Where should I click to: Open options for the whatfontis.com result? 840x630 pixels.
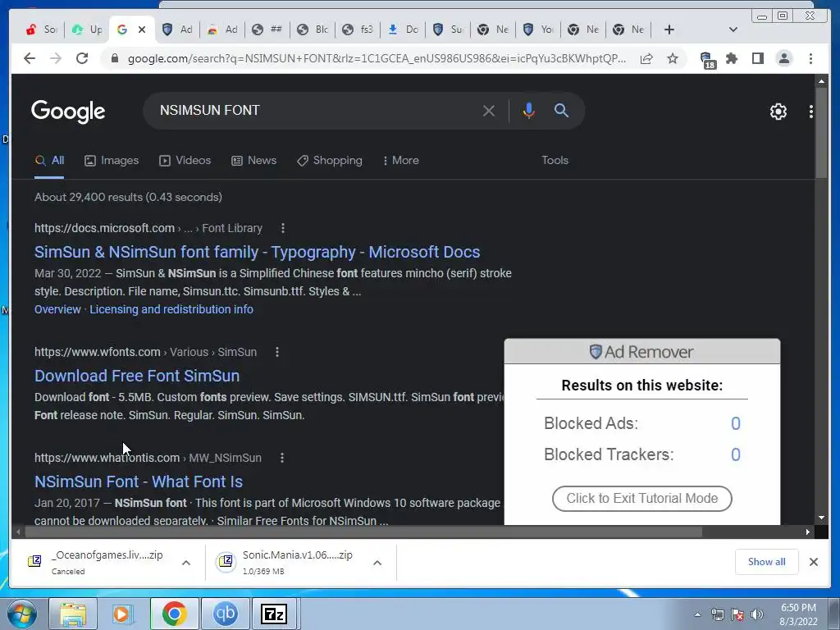click(x=282, y=458)
